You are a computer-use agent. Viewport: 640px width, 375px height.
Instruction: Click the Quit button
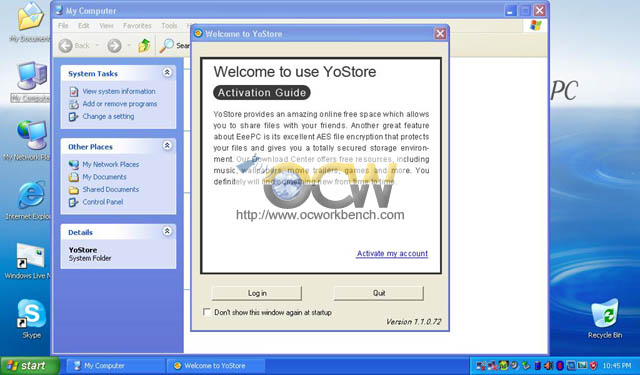pyautogui.click(x=379, y=293)
